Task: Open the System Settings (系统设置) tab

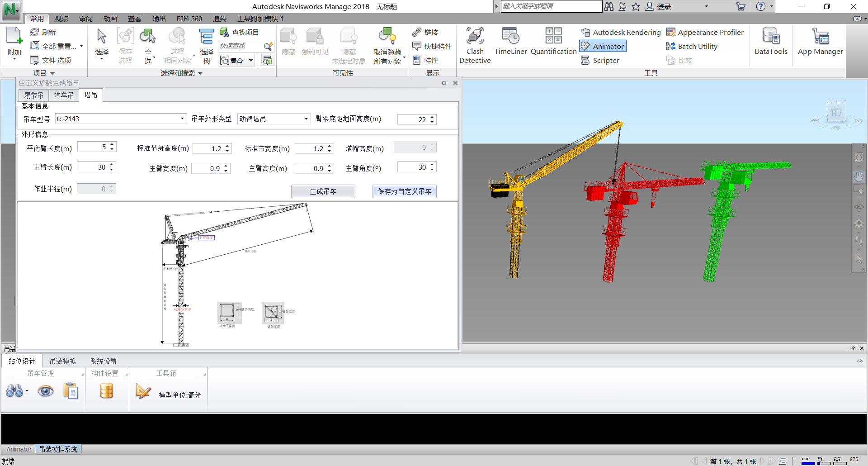Action: [104, 361]
